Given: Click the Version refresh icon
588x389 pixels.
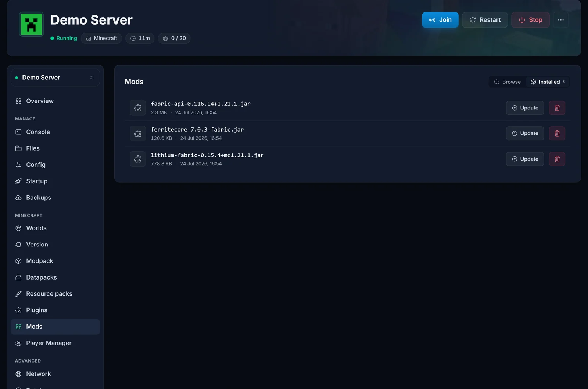Looking at the screenshot, I should click(x=18, y=245).
